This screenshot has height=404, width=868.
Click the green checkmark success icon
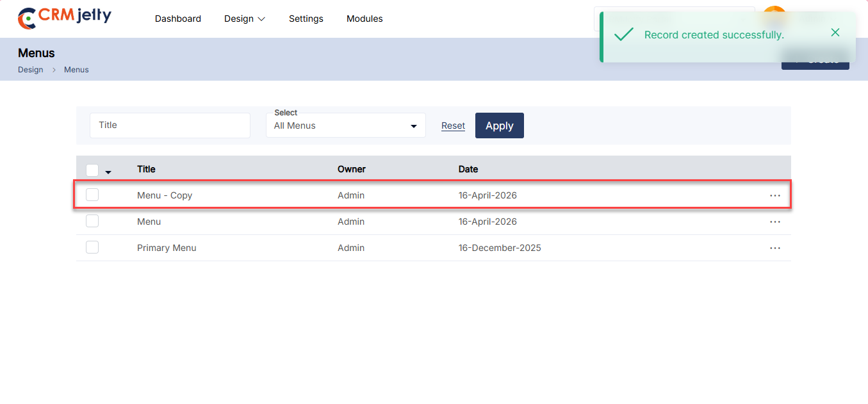623,35
